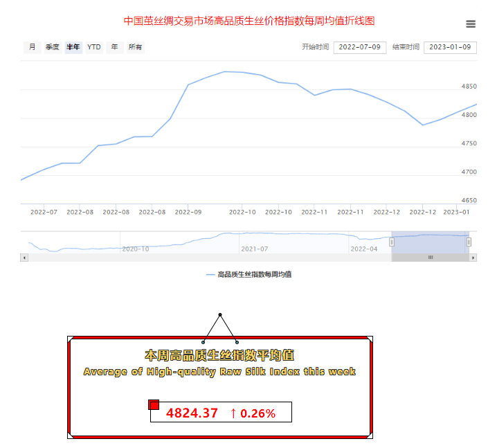Open the chart hamburger export menu
Image resolution: width=488 pixels, height=448 pixels.
(471, 24)
